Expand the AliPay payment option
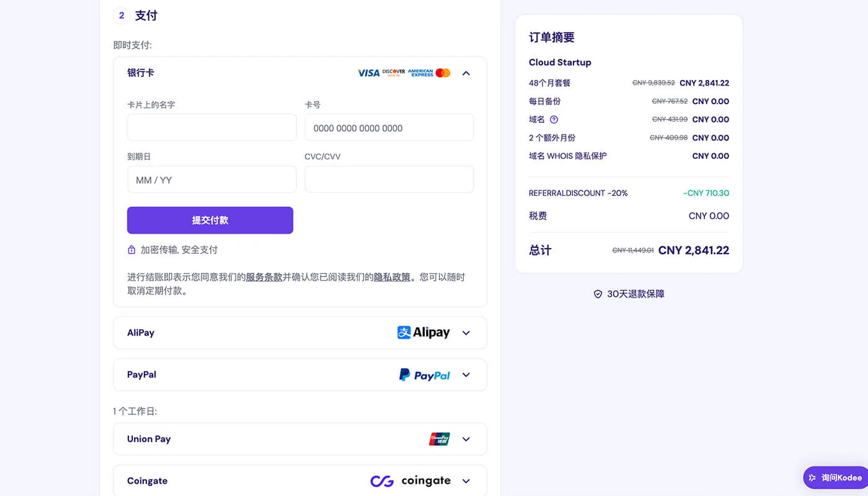868x496 pixels. (466, 332)
